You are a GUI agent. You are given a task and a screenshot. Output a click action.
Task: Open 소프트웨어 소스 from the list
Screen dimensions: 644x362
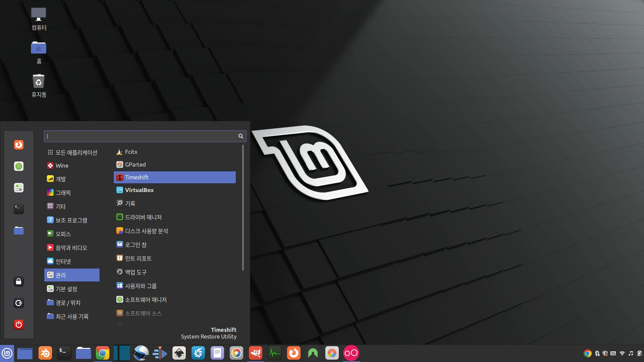pos(175,313)
